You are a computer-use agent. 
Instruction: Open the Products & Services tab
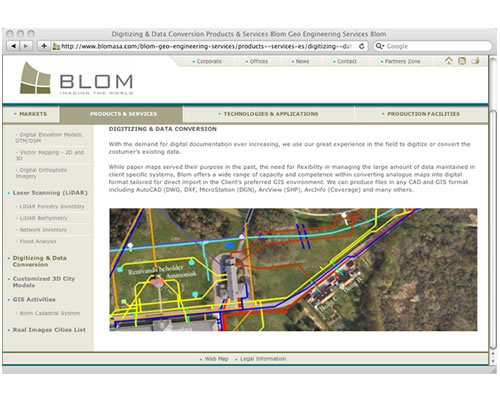pyautogui.click(x=121, y=114)
